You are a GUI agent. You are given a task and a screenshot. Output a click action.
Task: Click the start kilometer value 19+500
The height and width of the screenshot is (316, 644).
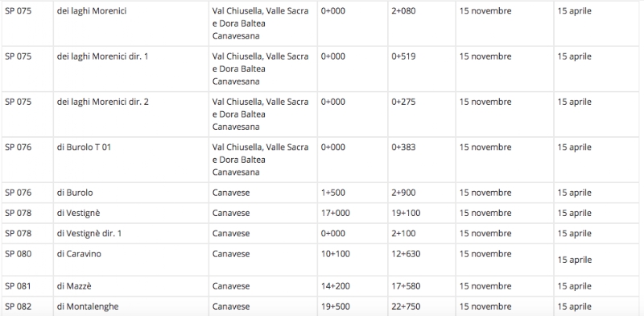[x=335, y=306]
